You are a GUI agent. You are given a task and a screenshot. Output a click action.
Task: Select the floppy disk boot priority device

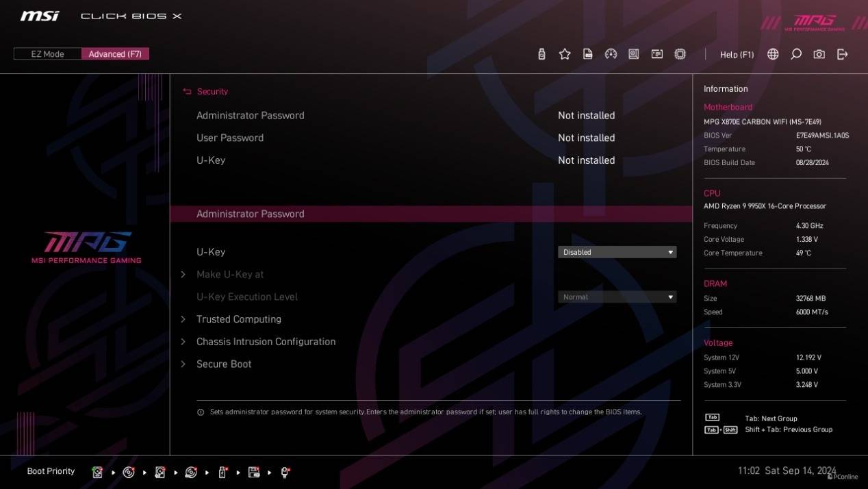254,472
